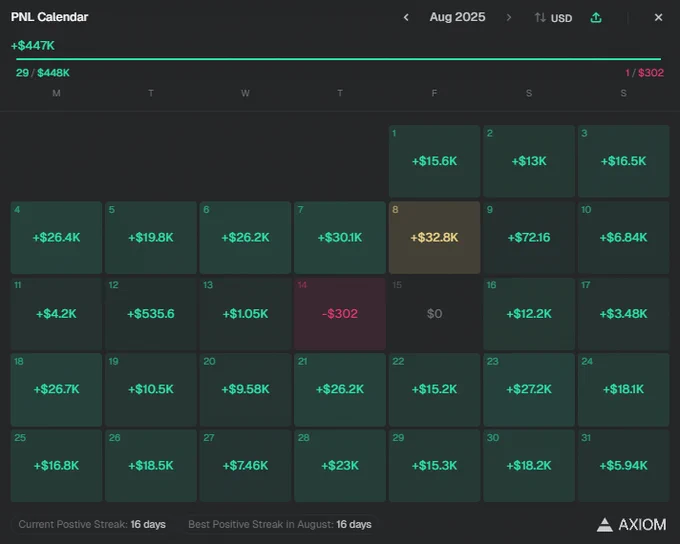Screen dimensions: 680x544
Task: Click Best Positive Streak in August badge
Action: (x=280, y=524)
